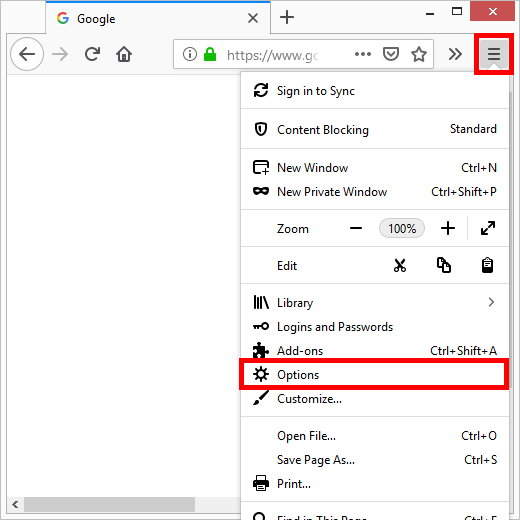Choose Save Page As…
Image resolution: width=520 pixels, height=520 pixels.
(375, 460)
